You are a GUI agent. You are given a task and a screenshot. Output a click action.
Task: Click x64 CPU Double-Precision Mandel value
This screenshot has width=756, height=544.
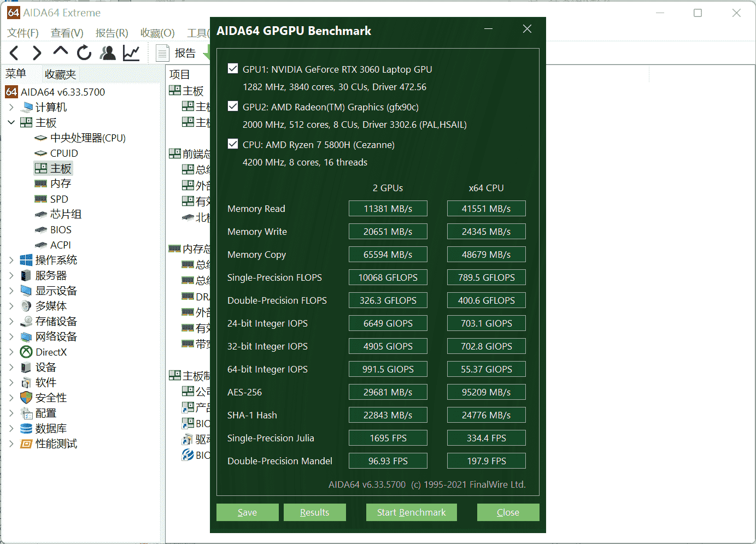(x=487, y=461)
